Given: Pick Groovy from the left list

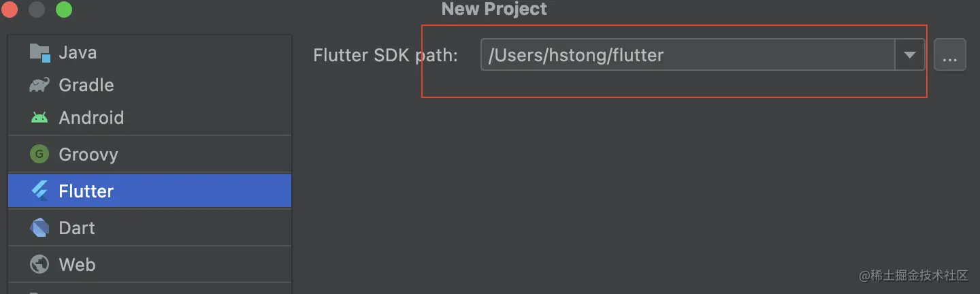Looking at the screenshot, I should point(88,154).
